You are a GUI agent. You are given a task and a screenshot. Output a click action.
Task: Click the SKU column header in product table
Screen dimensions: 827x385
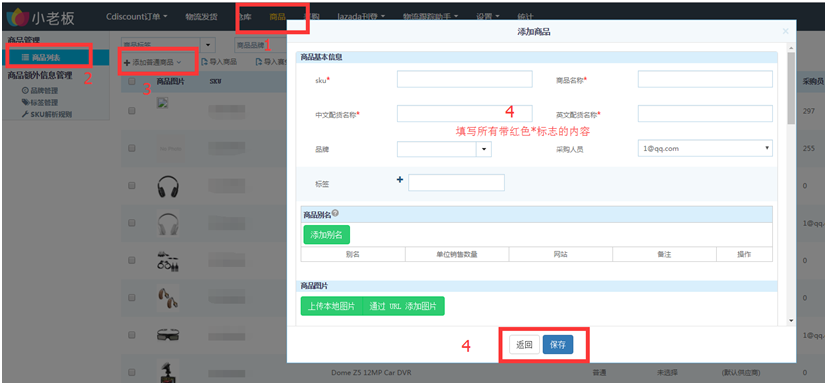(x=215, y=81)
